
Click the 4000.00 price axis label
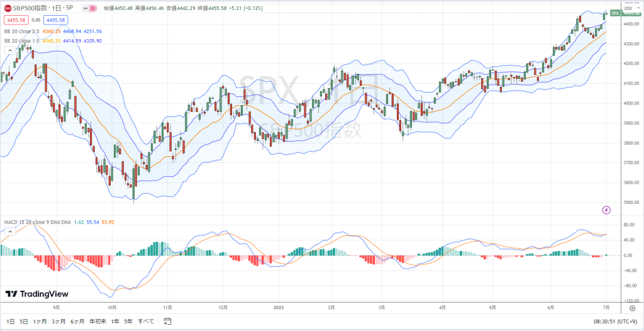coord(631,103)
